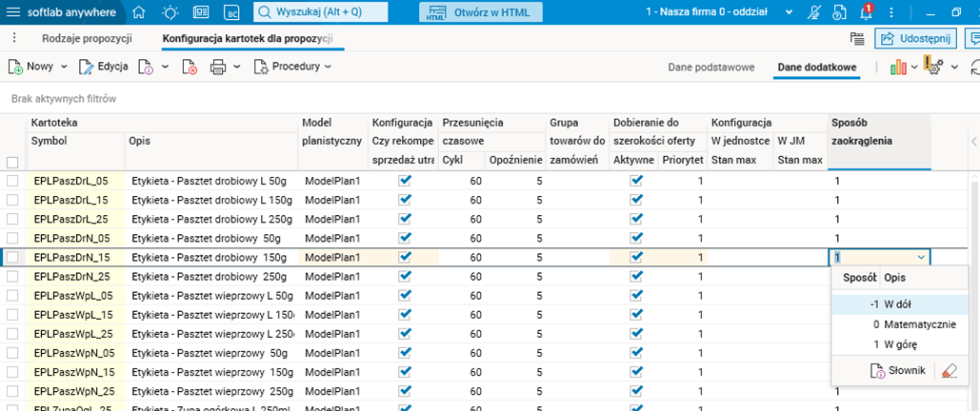
Task: Click the Brak aktywnych filtrów filter bar
Action: pos(64,99)
